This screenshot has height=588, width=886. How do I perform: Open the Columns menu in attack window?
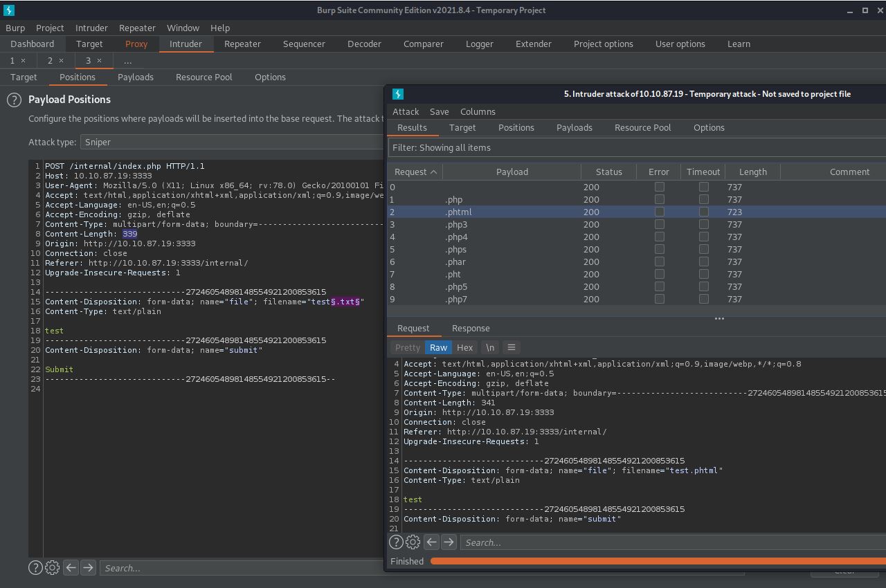tap(478, 111)
